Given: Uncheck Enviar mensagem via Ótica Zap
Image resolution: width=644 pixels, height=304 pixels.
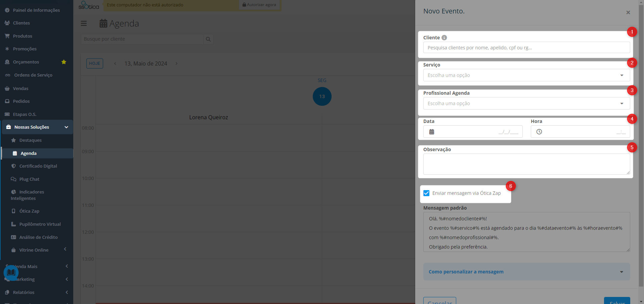Looking at the screenshot, I should pos(426,193).
